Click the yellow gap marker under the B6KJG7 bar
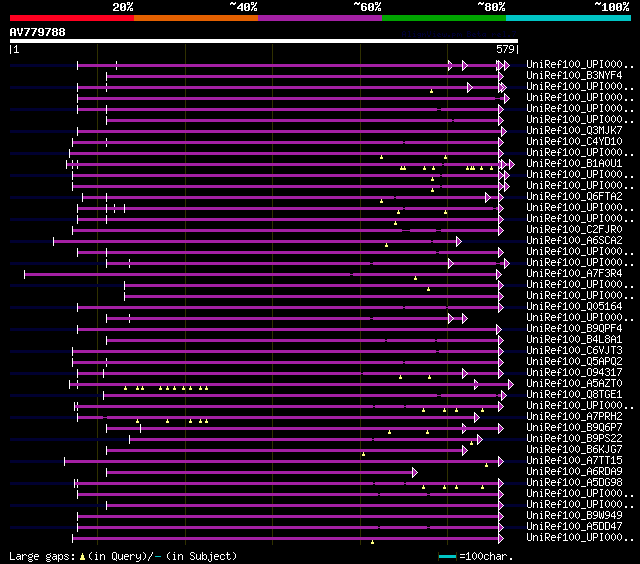 363,454
